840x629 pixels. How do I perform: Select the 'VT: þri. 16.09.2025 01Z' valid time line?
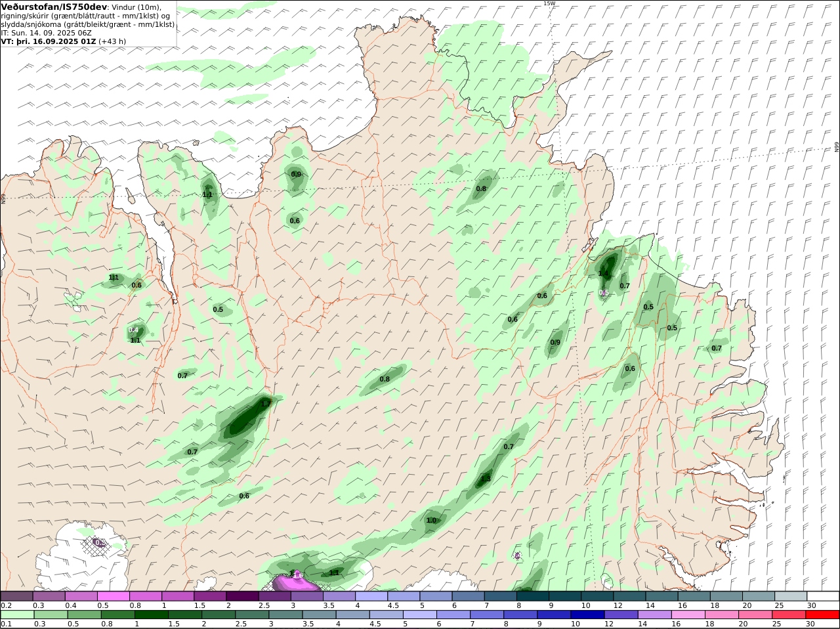coord(49,41)
